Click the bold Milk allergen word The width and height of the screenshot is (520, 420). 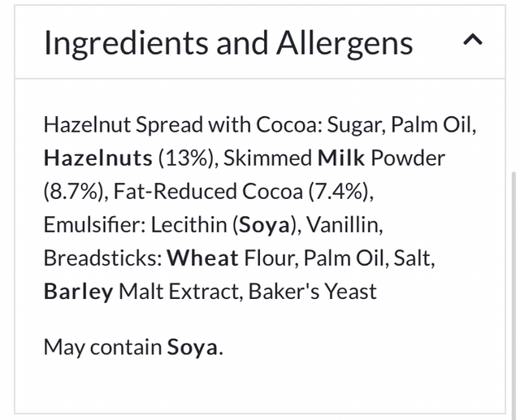341,158
